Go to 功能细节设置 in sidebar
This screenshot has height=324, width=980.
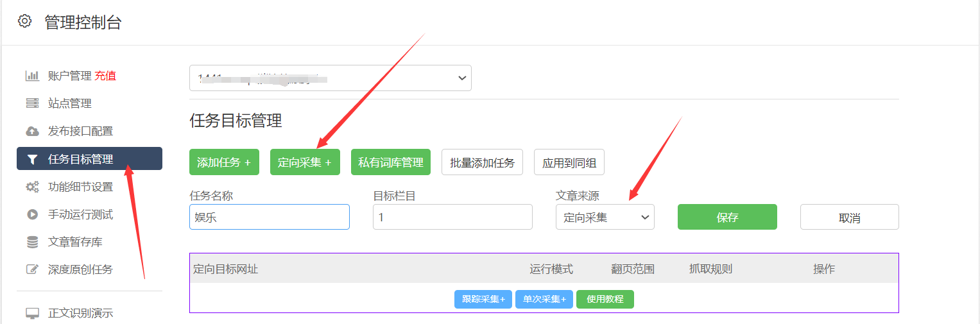click(x=80, y=187)
